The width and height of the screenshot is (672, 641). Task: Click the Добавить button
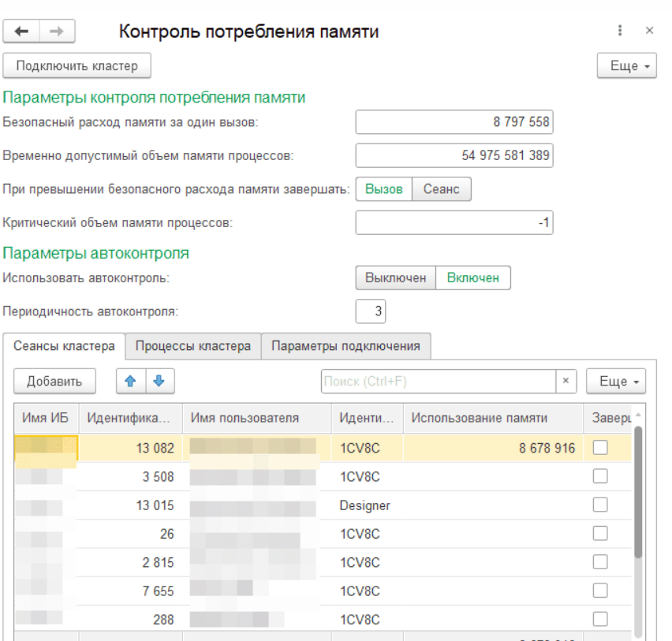(55, 381)
